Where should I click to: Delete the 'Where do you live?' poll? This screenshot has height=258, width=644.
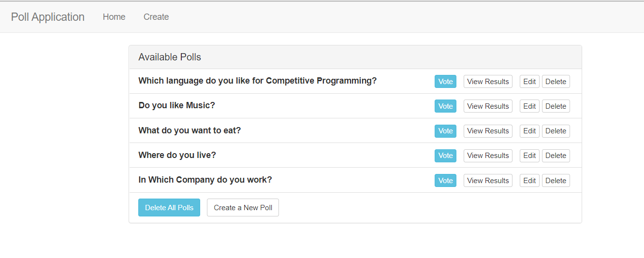556,156
